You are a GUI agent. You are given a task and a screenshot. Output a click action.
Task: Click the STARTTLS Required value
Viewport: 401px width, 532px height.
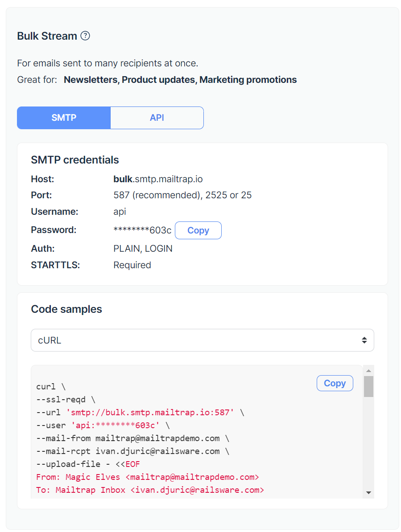132,265
